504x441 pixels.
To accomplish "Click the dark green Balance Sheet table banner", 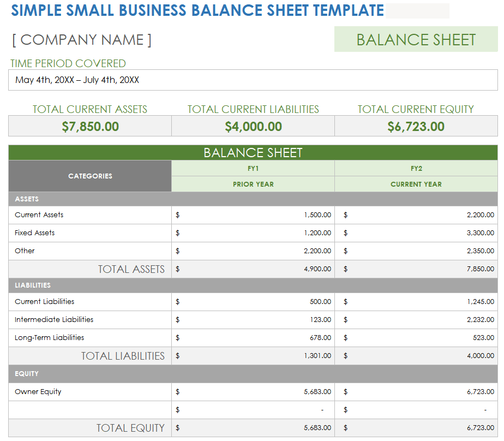I will [x=253, y=153].
